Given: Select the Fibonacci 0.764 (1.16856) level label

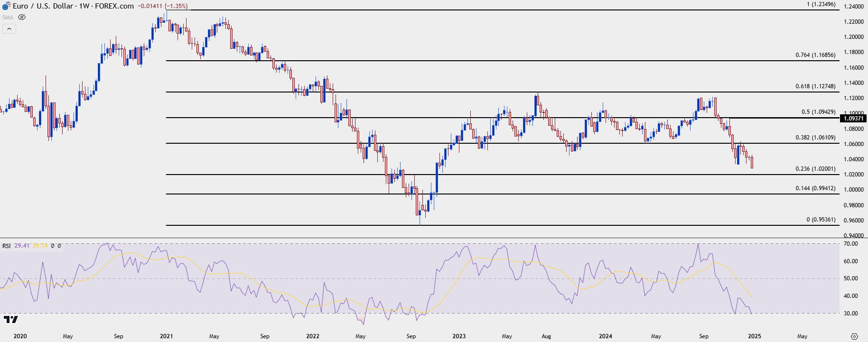Looking at the screenshot, I should (x=815, y=55).
